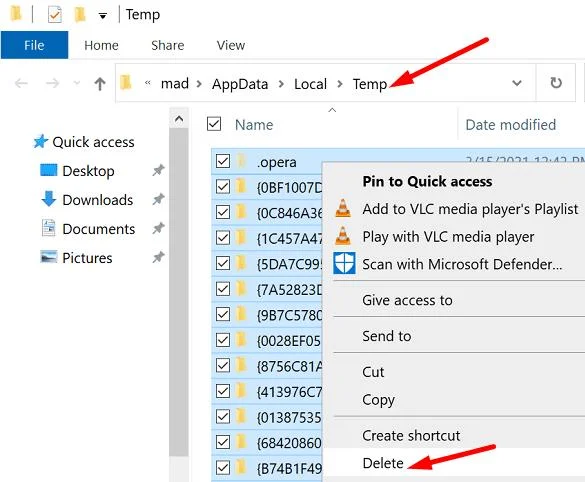Expand the chevron after mad breadcrumb
585x482 pixels.
click(x=199, y=84)
